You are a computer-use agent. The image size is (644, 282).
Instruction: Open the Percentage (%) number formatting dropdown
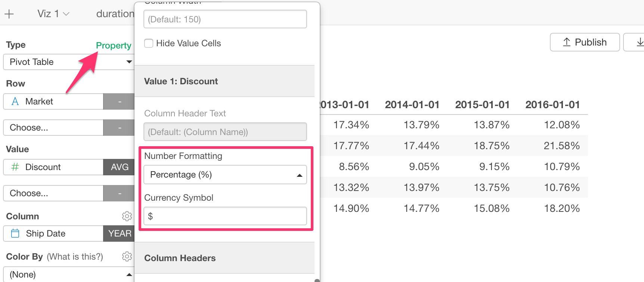tap(225, 175)
